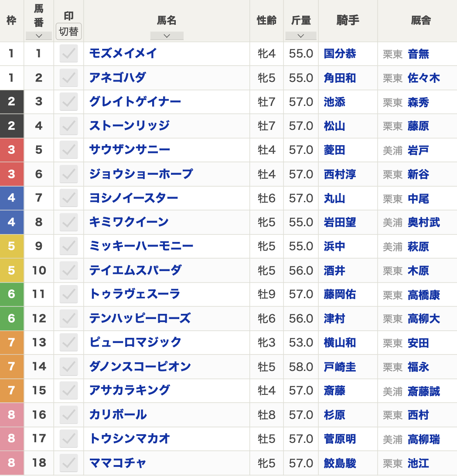Open jockey page for 浜中

pyautogui.click(x=334, y=246)
